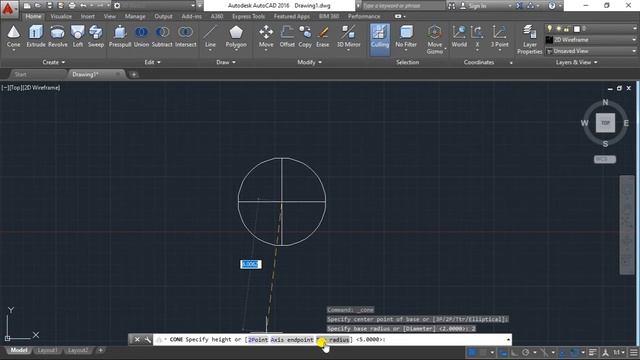The height and width of the screenshot is (360, 640).
Task: Select the Extrude tool
Action: coord(36,37)
